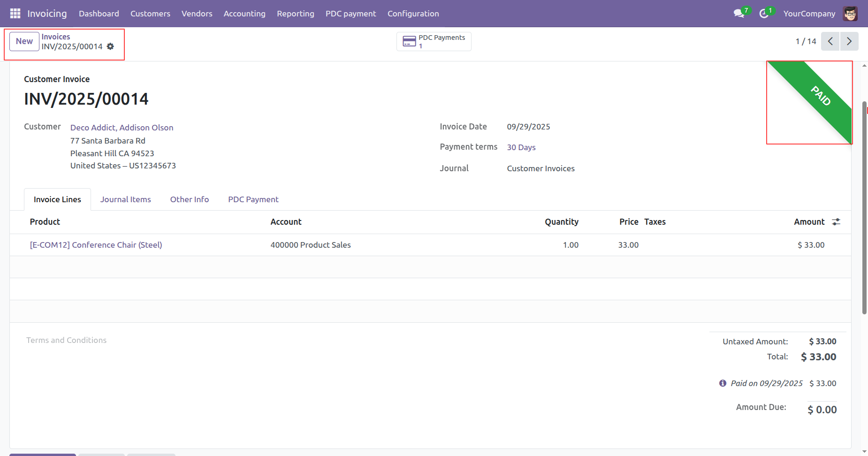The image size is (868, 456).
Task: Open column settings adjust icon
Action: [x=836, y=222]
